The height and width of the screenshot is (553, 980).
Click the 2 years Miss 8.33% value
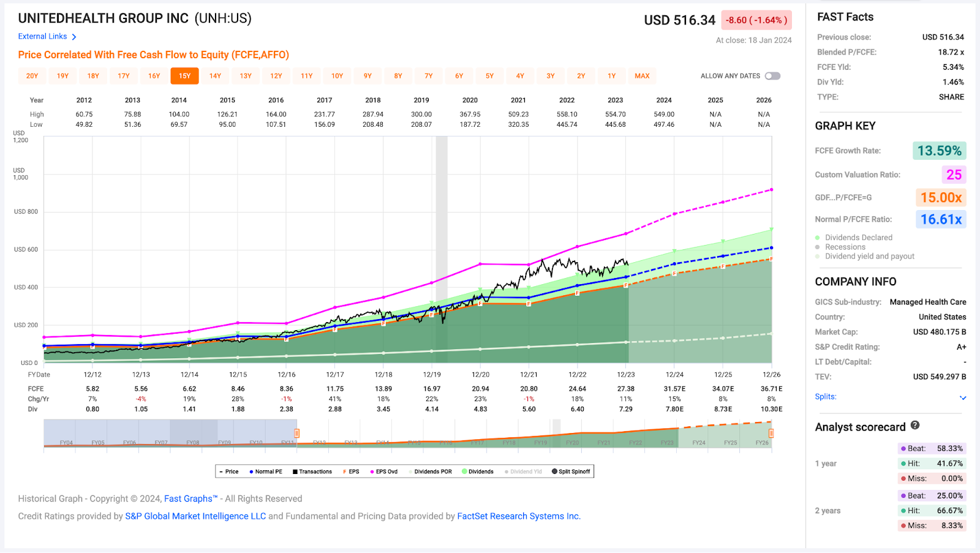tap(952, 525)
